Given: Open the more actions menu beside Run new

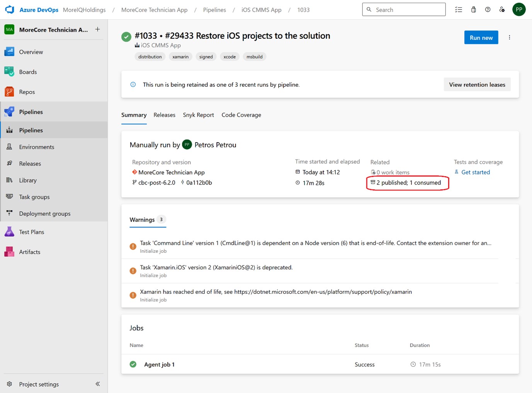Looking at the screenshot, I should (509, 37).
